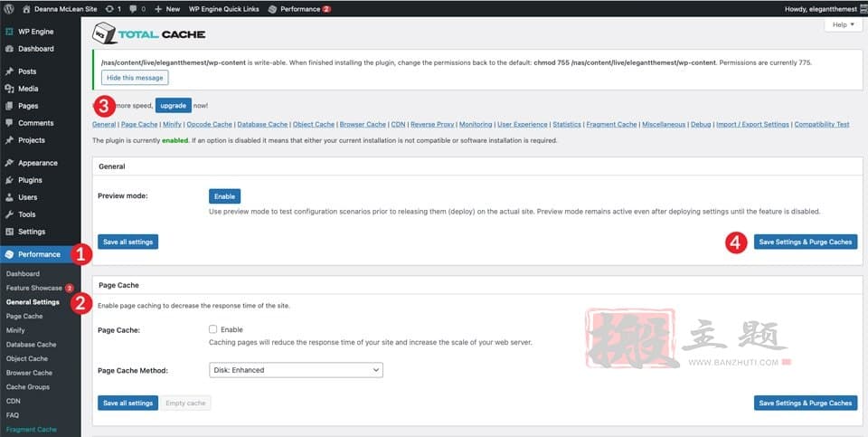
Task: Open the WordPress logo menu
Action: [x=9, y=9]
